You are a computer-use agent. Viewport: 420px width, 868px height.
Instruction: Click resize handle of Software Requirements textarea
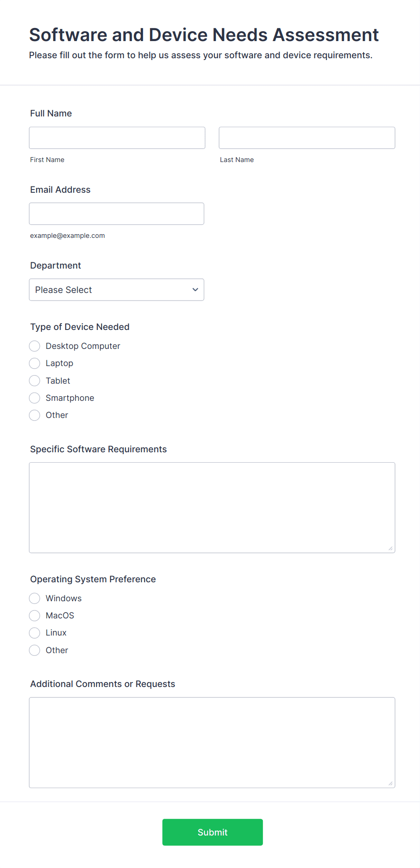[391, 548]
